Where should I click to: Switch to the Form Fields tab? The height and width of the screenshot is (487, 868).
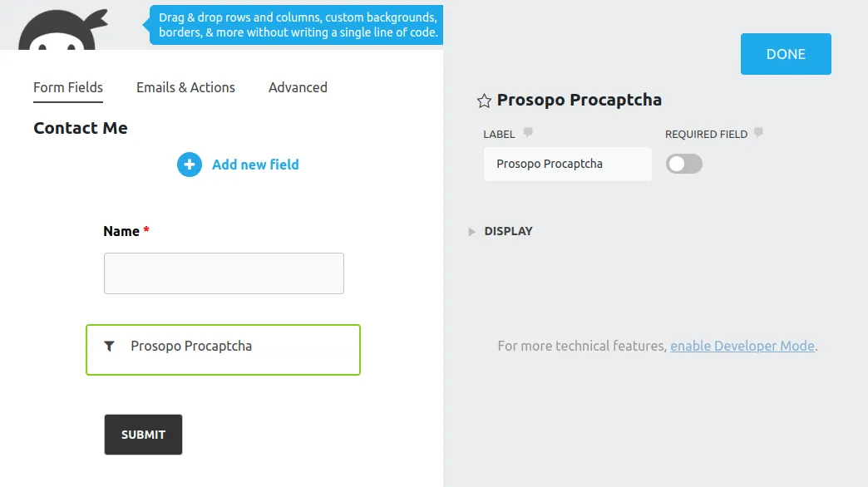[68, 87]
